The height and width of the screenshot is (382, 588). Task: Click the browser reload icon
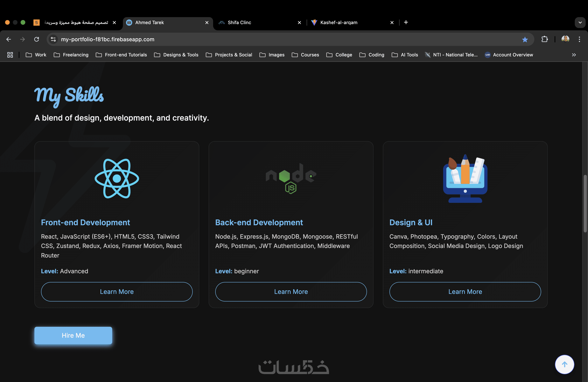(37, 39)
